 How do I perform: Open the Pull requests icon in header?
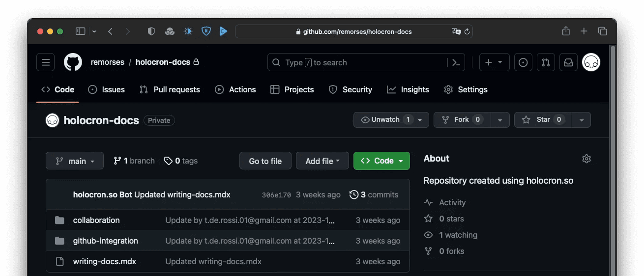click(546, 62)
